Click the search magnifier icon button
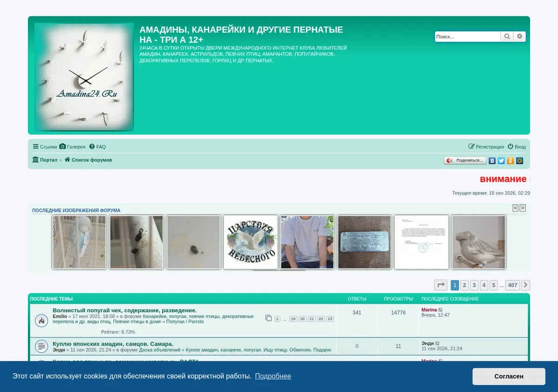558x392 pixels. (507, 37)
